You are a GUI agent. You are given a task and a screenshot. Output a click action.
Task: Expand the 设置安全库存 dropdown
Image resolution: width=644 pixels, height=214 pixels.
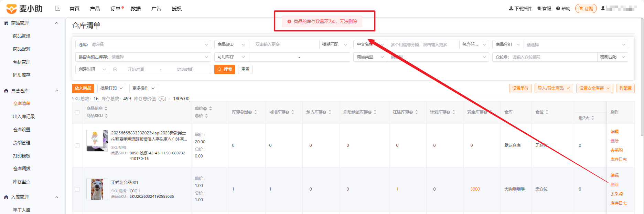[595, 88]
